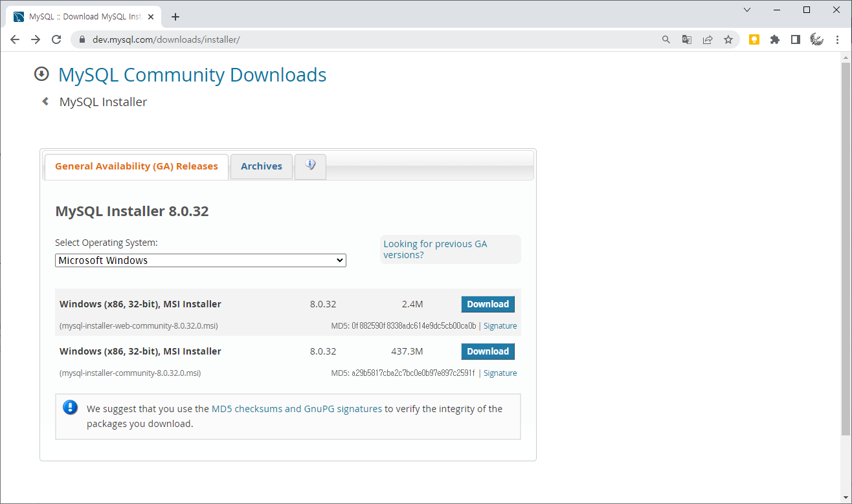Click the blue info icon in the suggestion box
The height and width of the screenshot is (504, 852).
tap(70, 408)
